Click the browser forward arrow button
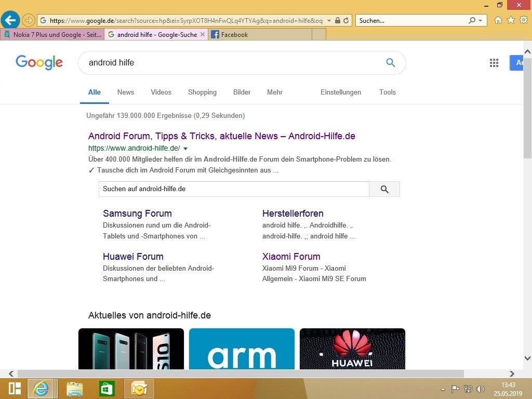The height and width of the screenshot is (399, 532). coord(29,20)
